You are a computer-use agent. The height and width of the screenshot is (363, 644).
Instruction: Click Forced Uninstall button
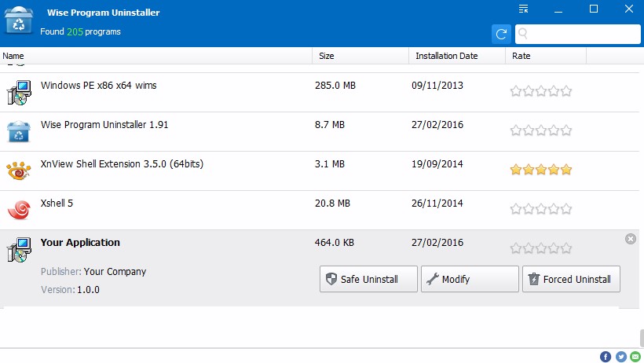tap(571, 279)
